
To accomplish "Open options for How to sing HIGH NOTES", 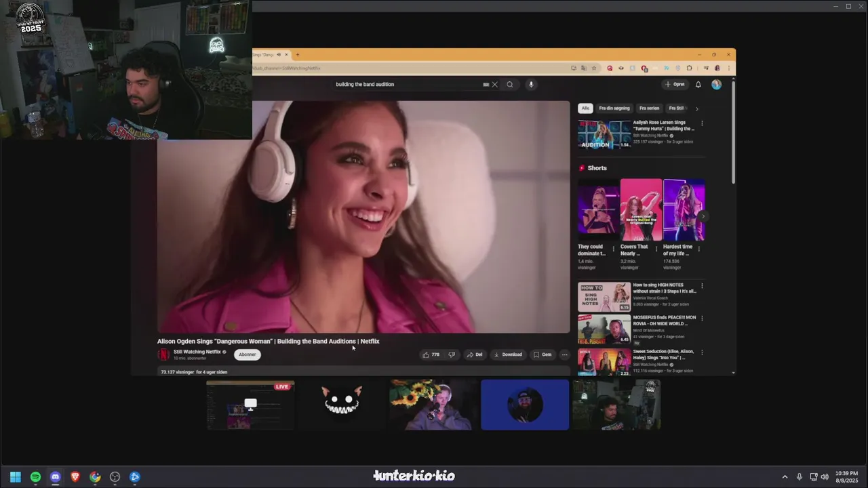I will [x=702, y=286].
